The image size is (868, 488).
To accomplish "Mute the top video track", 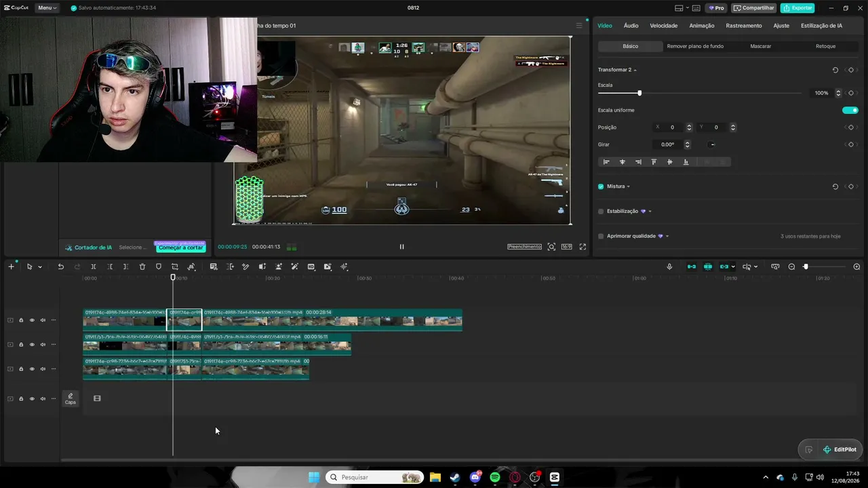I will tap(43, 320).
